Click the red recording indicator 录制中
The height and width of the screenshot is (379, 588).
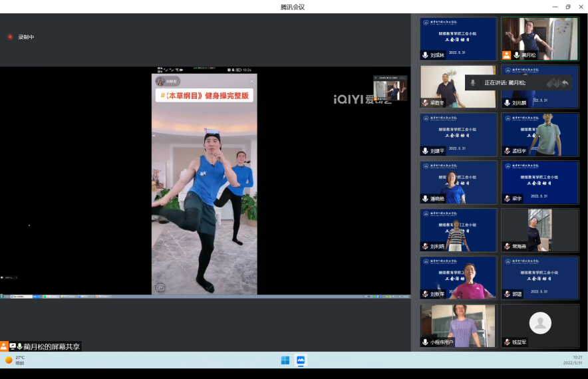coord(10,37)
